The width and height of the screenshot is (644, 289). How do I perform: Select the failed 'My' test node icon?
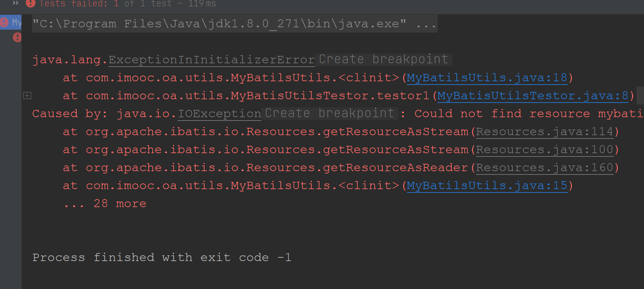(x=4, y=22)
